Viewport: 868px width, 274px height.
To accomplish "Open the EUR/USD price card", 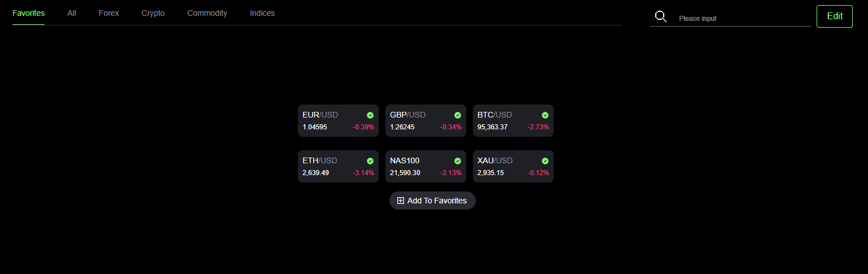I will (339, 120).
